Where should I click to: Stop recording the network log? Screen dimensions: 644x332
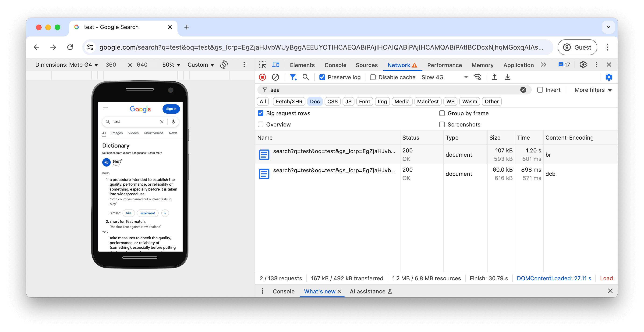tap(262, 77)
